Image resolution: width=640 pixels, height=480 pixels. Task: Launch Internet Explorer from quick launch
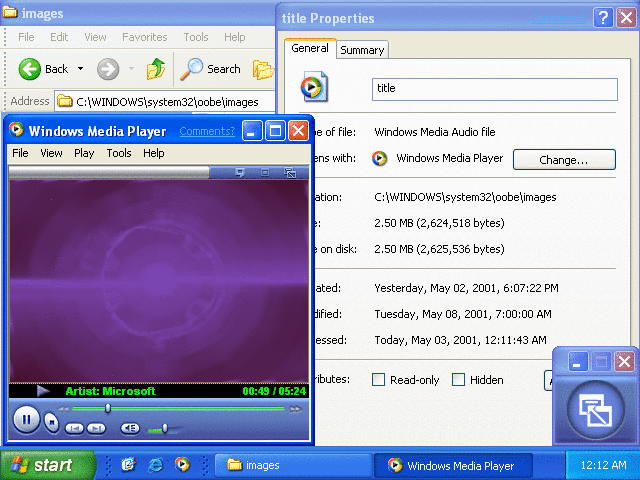click(x=156, y=465)
